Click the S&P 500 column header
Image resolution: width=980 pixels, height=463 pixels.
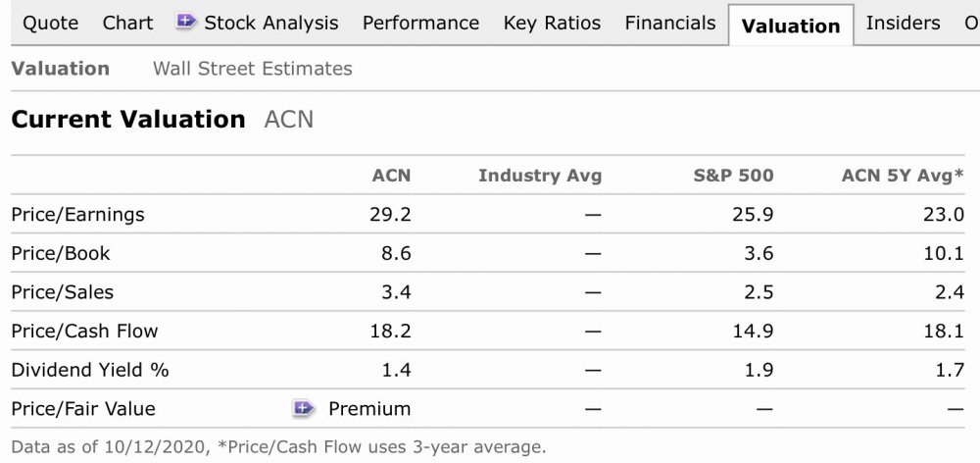point(733,176)
